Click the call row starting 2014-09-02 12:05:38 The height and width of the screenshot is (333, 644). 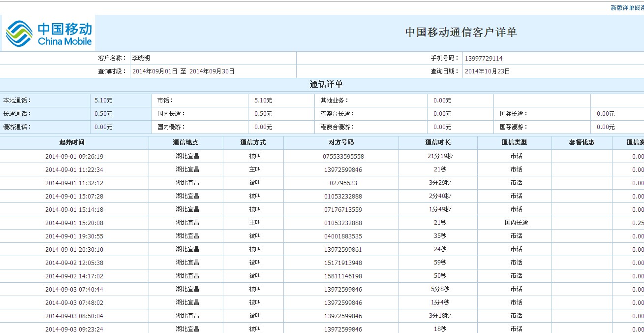[x=74, y=263]
